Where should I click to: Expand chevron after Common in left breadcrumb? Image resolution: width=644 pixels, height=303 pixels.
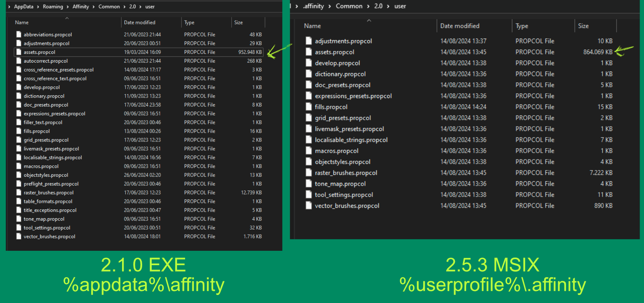coord(124,7)
